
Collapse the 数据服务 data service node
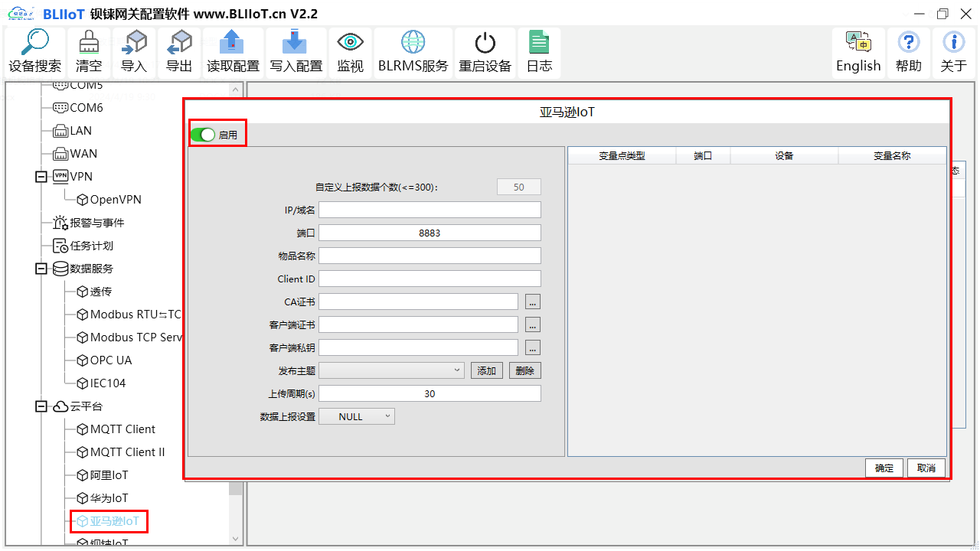click(x=41, y=269)
